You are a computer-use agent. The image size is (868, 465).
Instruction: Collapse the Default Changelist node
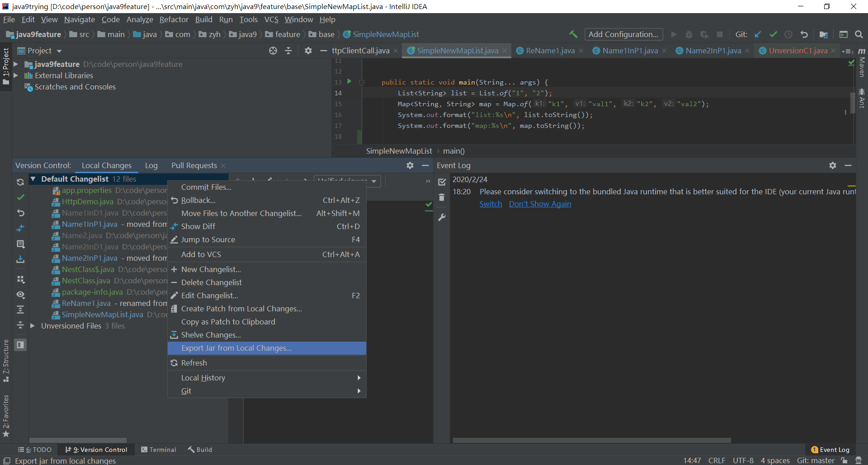[33, 179]
